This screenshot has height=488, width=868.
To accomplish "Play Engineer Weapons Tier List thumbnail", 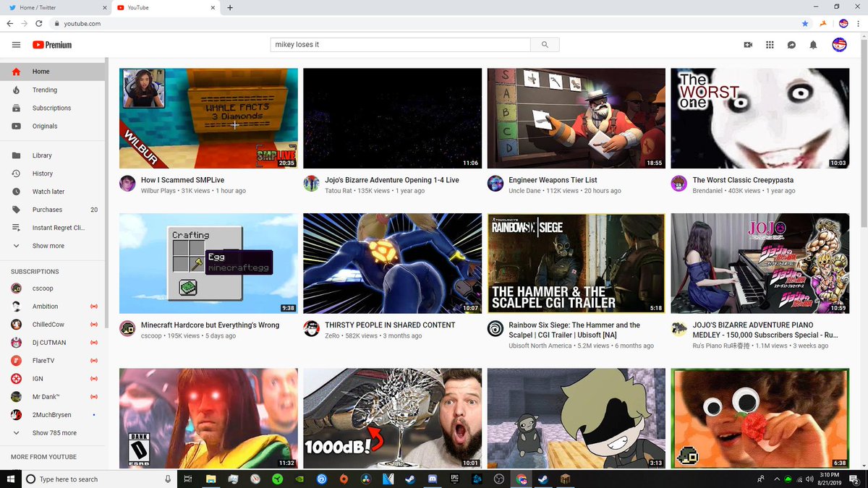I will tap(576, 119).
